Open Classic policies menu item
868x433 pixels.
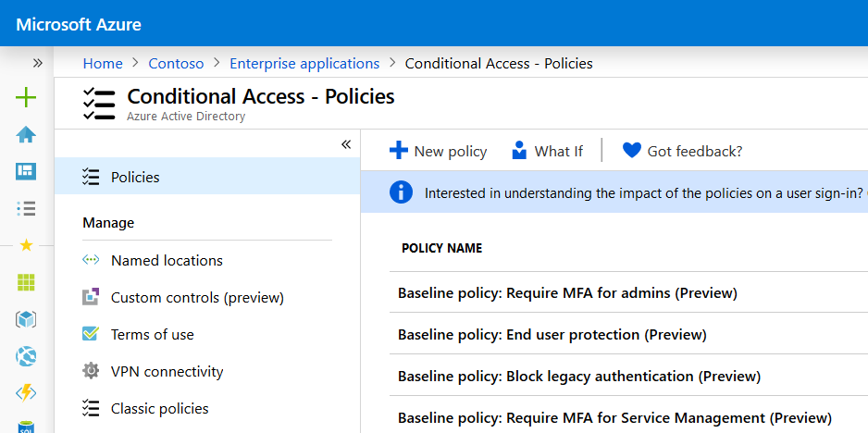(159, 409)
